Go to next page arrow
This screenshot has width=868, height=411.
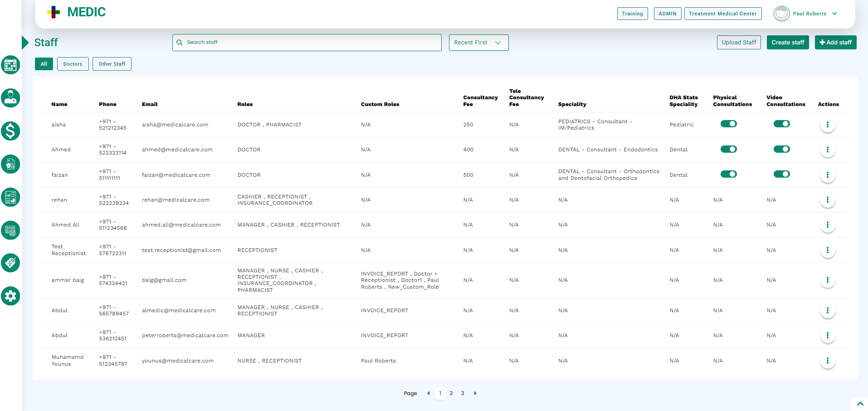coord(475,393)
